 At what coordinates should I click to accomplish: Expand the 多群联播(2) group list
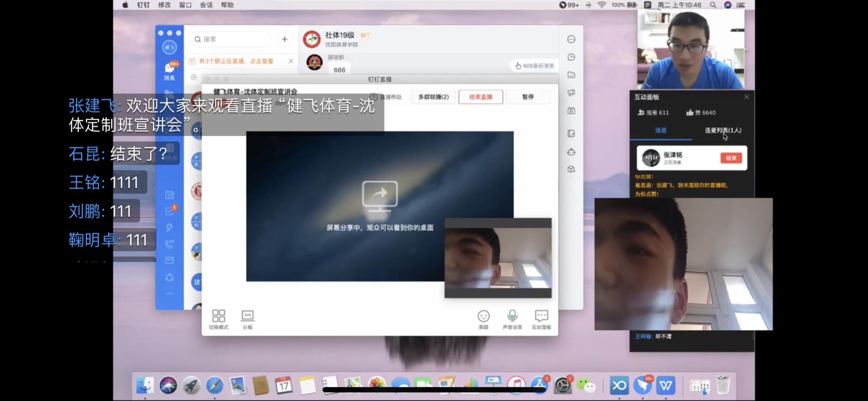click(433, 97)
